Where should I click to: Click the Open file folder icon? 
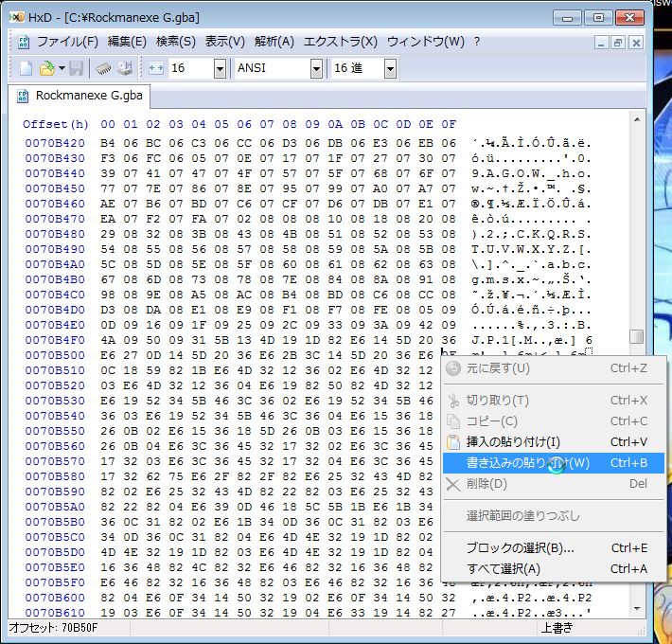pyautogui.click(x=47, y=68)
